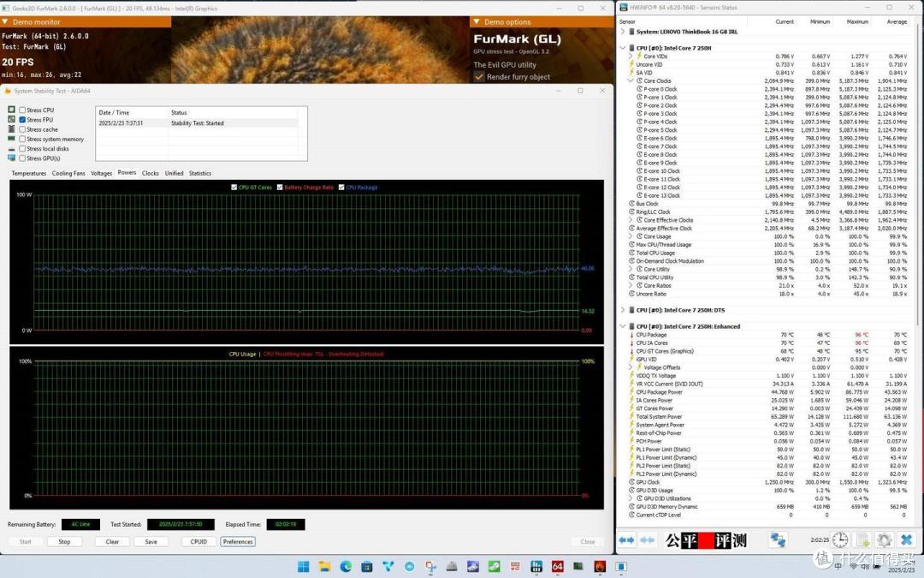Click the Maximum column header in HWiNFO
The image size is (924, 578).
pyautogui.click(x=857, y=21)
